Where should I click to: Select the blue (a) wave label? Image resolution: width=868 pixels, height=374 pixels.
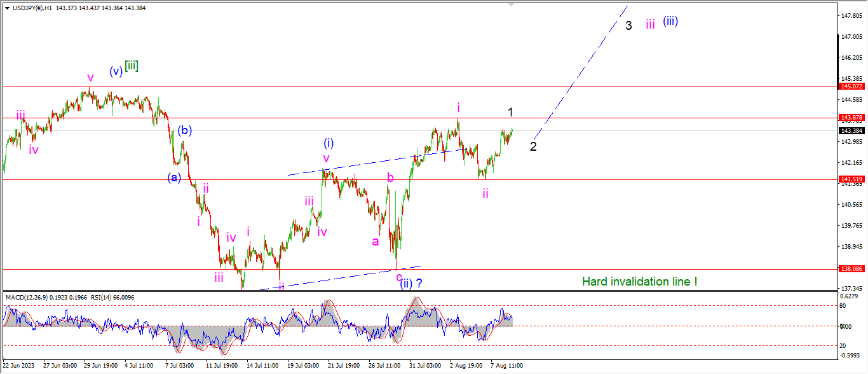[x=175, y=177]
